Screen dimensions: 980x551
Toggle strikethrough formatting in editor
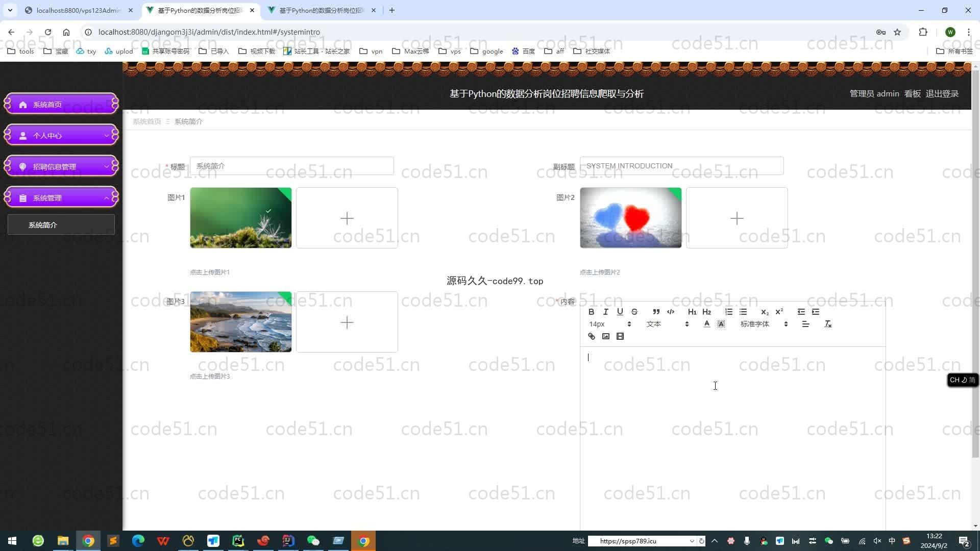point(634,312)
